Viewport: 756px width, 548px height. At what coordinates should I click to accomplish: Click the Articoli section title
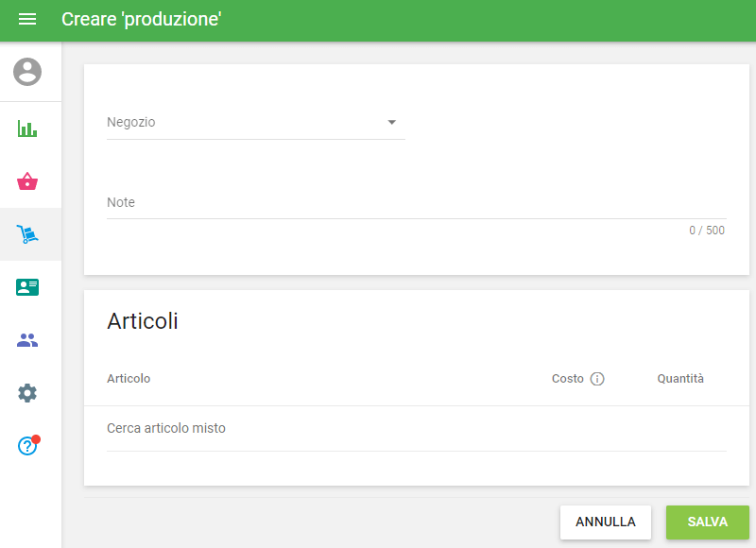tap(143, 321)
